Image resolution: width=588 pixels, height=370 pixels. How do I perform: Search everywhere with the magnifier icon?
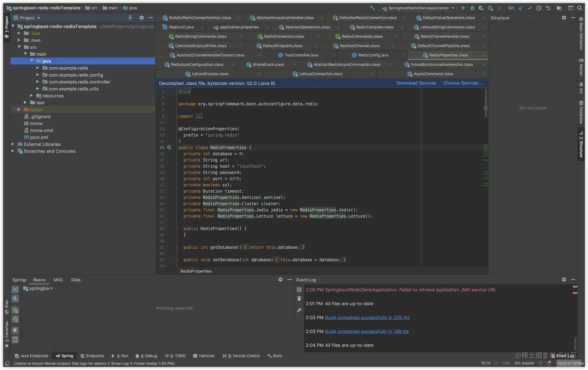580,8
